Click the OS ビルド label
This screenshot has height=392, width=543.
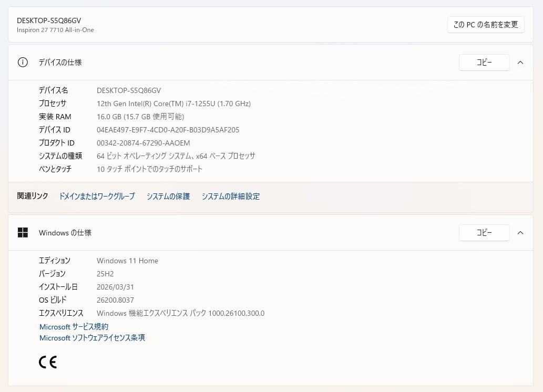[x=53, y=300]
